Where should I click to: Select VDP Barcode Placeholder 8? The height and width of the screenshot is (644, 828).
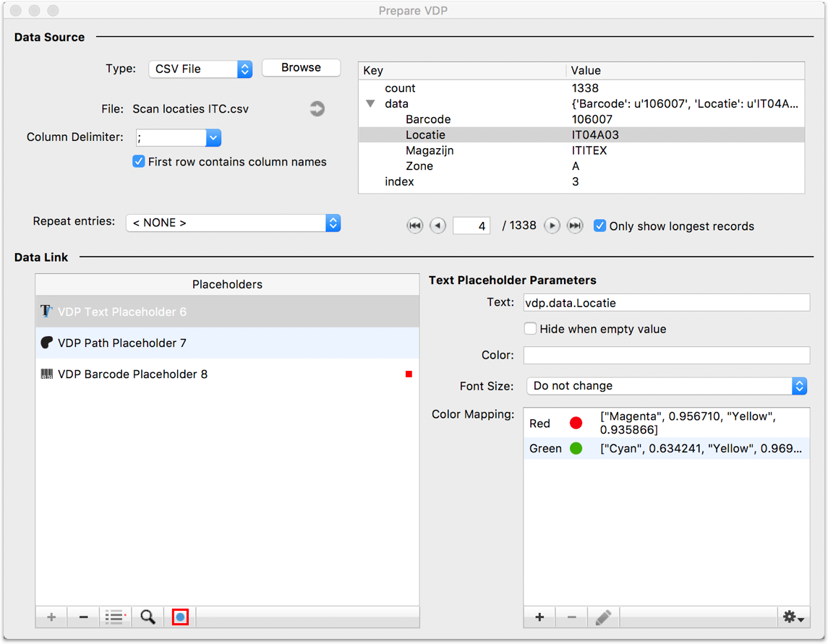pyautogui.click(x=133, y=374)
